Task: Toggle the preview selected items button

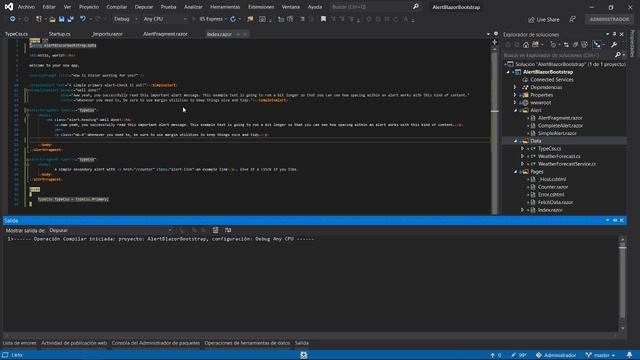Action: pyautogui.click(x=597, y=44)
